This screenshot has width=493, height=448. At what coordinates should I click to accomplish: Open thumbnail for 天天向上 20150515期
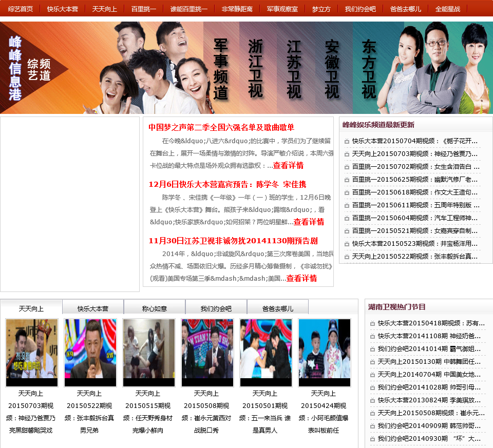(149, 353)
